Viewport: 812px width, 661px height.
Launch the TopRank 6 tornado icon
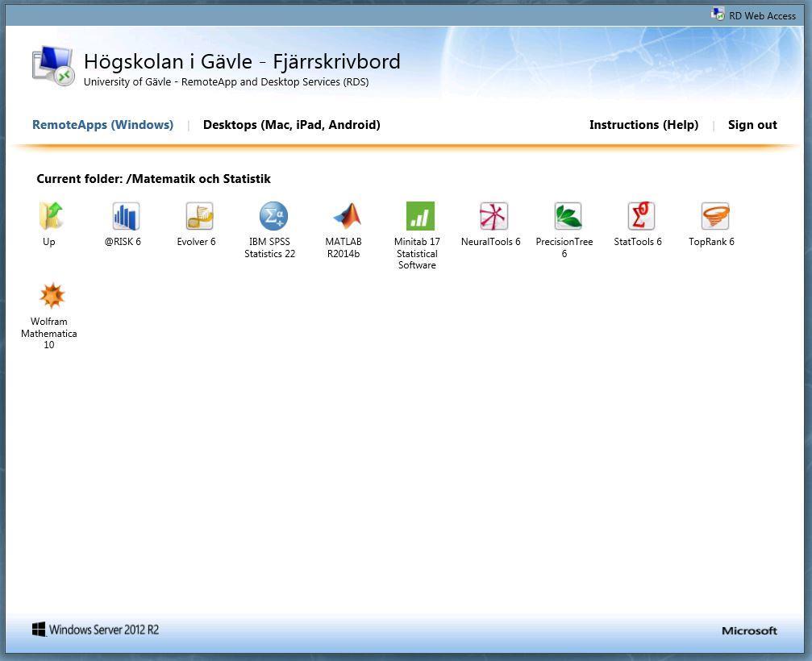714,216
